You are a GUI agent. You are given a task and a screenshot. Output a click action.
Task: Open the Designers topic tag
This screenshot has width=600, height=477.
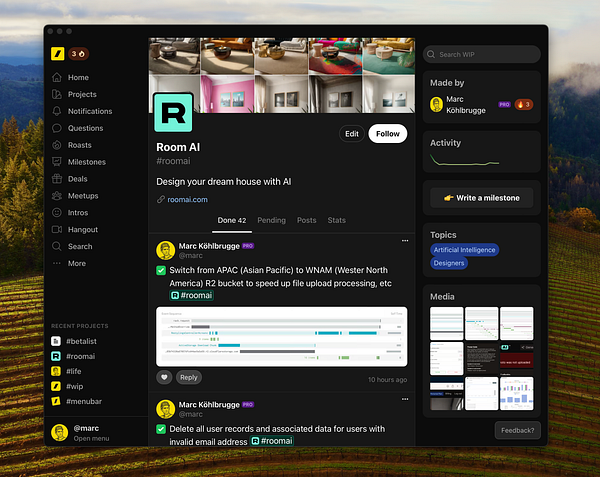pos(449,263)
